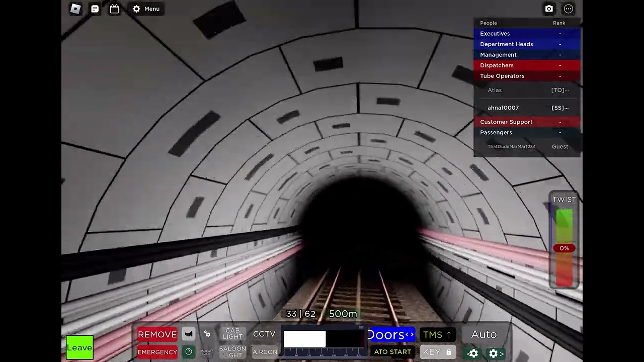Collapse the Passengers group
This screenshot has height=362, width=644.
pyautogui.click(x=527, y=132)
